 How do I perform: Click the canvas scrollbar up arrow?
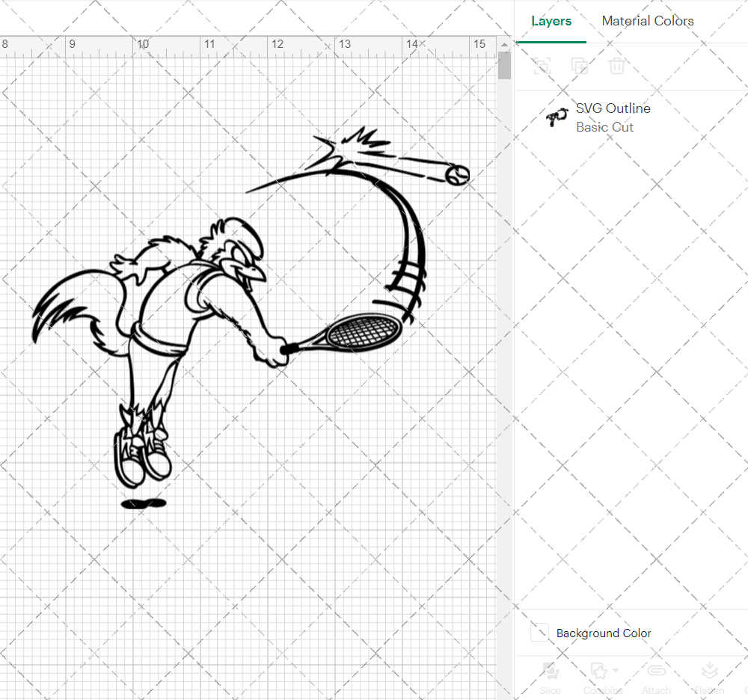504,44
